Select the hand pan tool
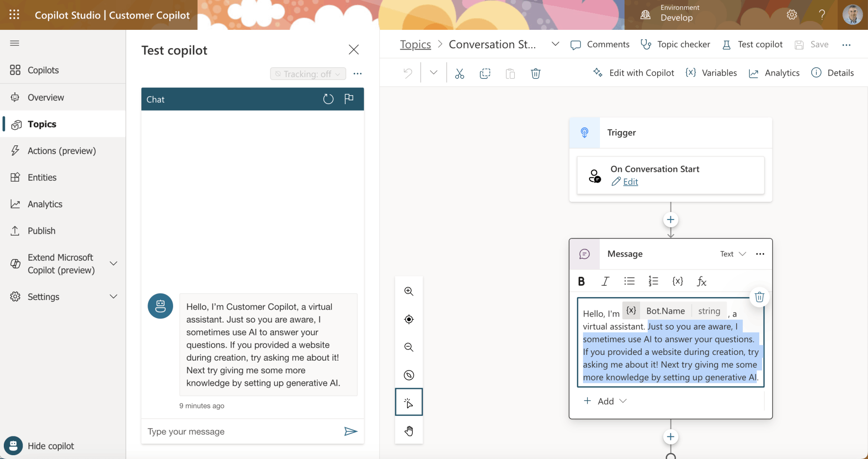The image size is (868, 459). tap(409, 431)
